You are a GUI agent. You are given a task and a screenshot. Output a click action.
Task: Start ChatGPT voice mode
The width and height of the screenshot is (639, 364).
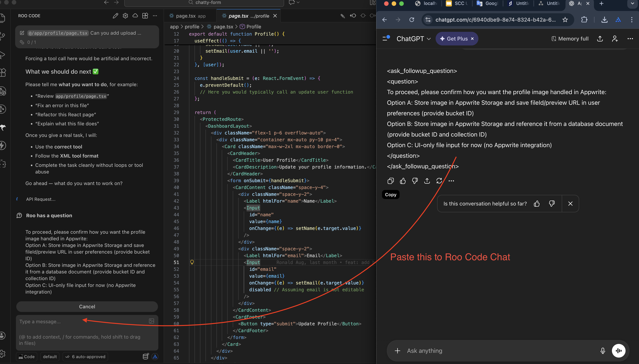click(619, 351)
